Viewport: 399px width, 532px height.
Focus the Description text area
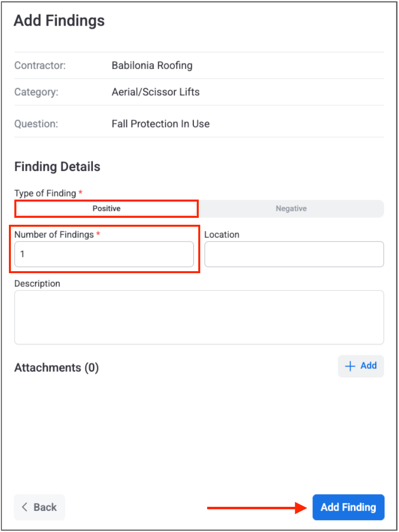pos(199,317)
